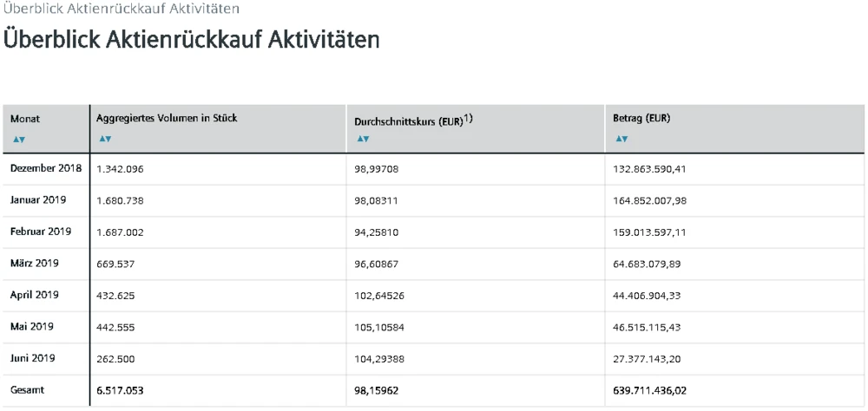868x411 pixels.
Task: Sort Betrag (EUR) descending with down arrow
Action: 624,138
